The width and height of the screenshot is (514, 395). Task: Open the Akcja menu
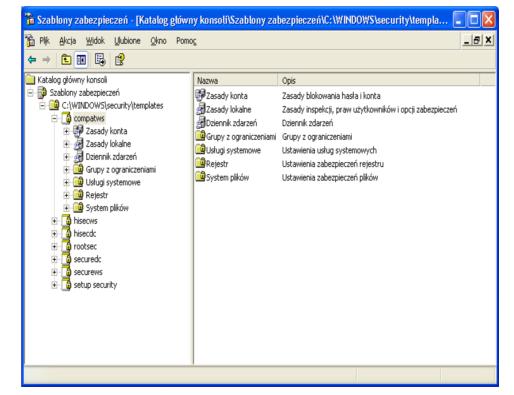pyautogui.click(x=68, y=41)
